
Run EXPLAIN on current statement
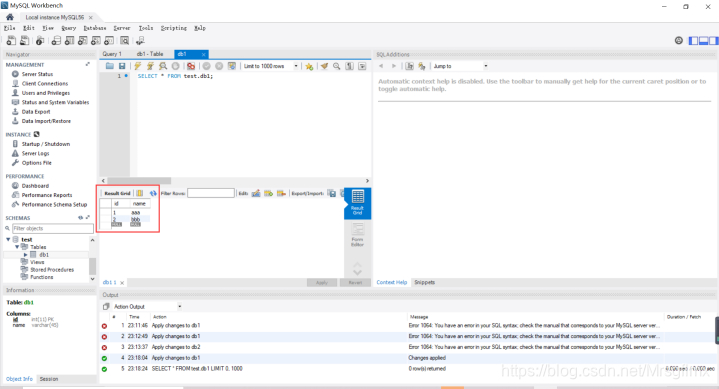click(x=163, y=66)
